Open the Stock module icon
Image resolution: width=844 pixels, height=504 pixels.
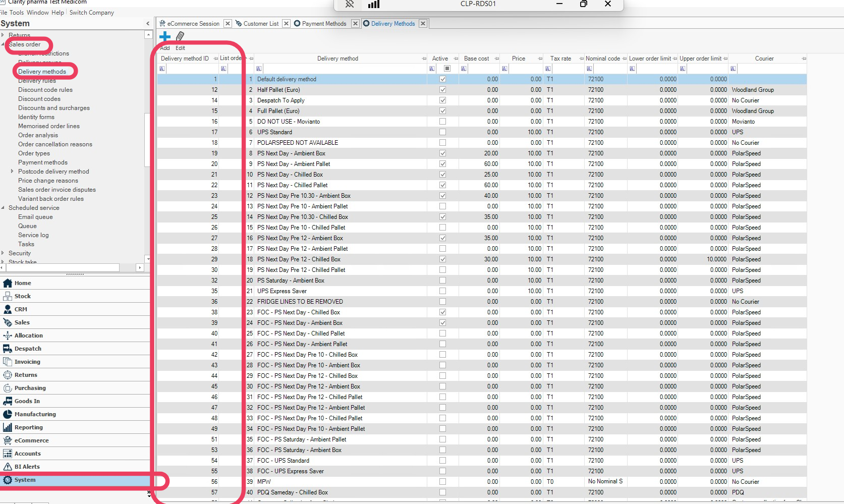point(8,296)
